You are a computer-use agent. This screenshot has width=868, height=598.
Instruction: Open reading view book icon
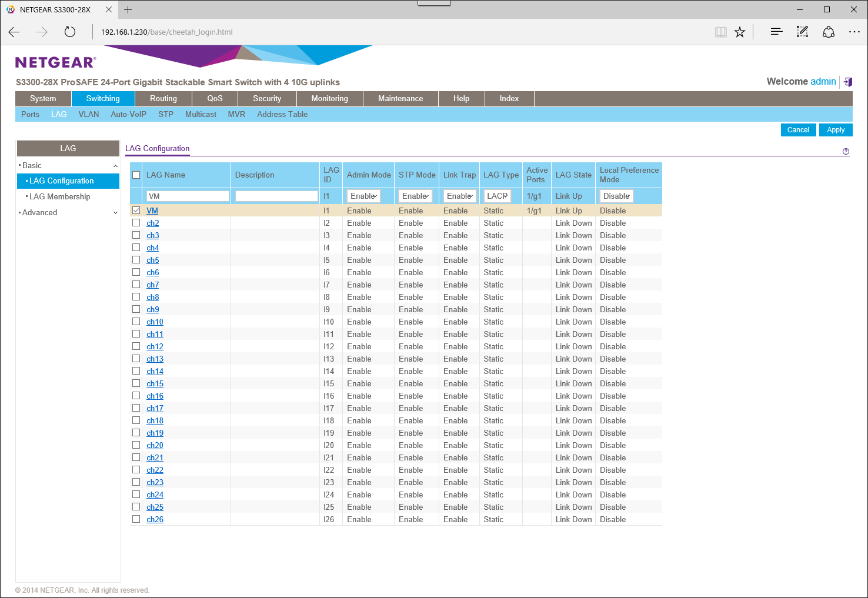721,32
